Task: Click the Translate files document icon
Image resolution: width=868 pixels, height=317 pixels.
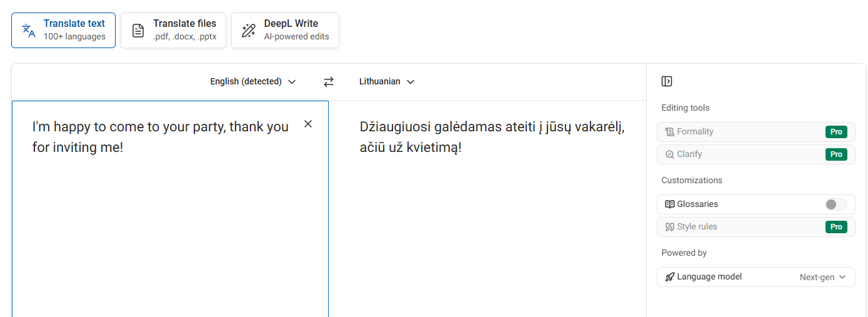Action: 138,31
